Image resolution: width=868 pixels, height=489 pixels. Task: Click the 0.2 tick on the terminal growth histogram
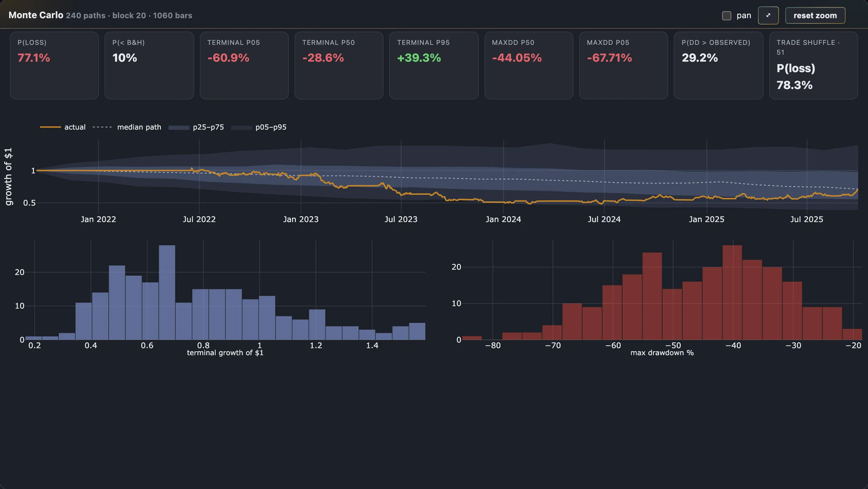(x=35, y=346)
